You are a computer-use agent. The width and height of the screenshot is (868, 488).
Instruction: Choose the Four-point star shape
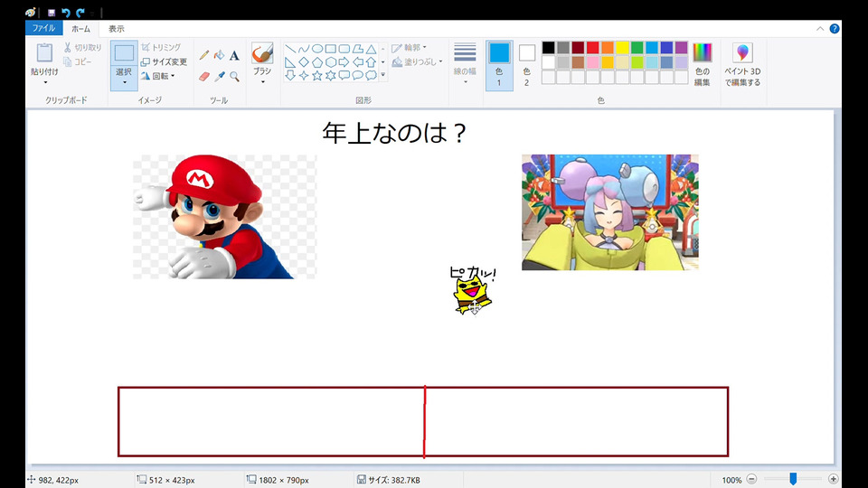tap(304, 75)
